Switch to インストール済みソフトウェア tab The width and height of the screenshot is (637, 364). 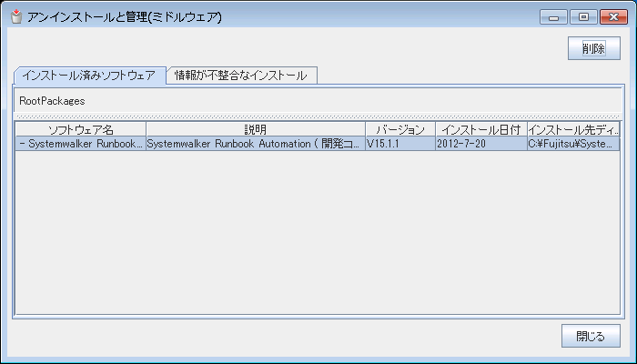point(89,76)
